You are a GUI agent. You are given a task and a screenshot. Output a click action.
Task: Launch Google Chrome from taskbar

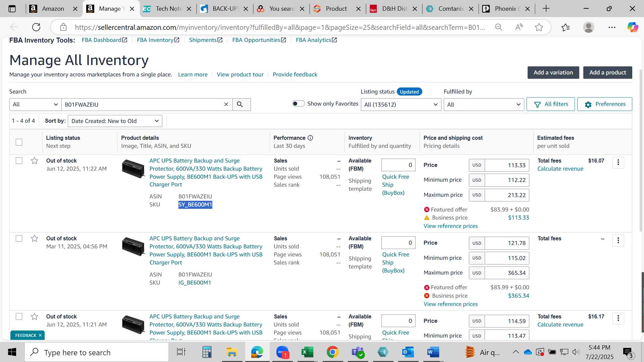[x=332, y=352]
